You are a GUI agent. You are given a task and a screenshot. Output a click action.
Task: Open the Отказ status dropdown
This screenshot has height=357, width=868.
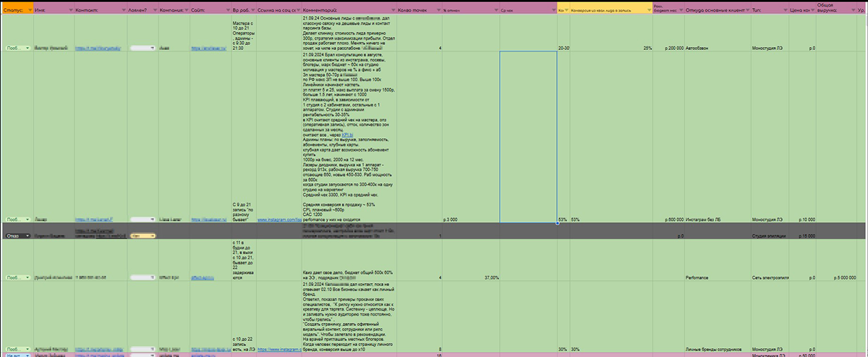coord(29,235)
